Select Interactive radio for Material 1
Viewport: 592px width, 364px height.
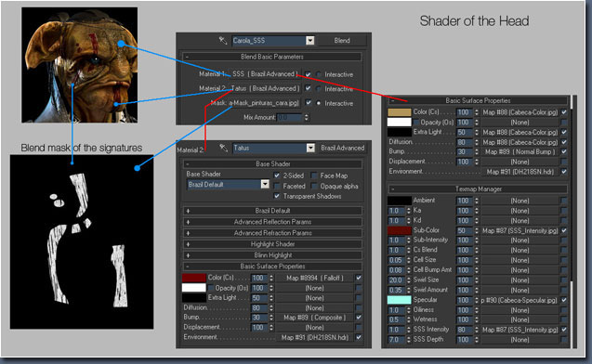[319, 74]
